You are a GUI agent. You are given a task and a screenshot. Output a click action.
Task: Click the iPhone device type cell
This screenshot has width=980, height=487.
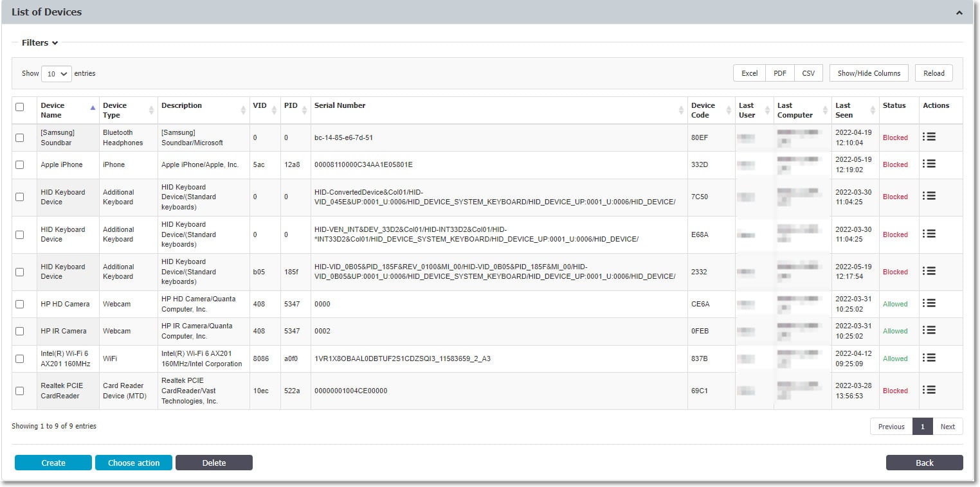(129, 164)
